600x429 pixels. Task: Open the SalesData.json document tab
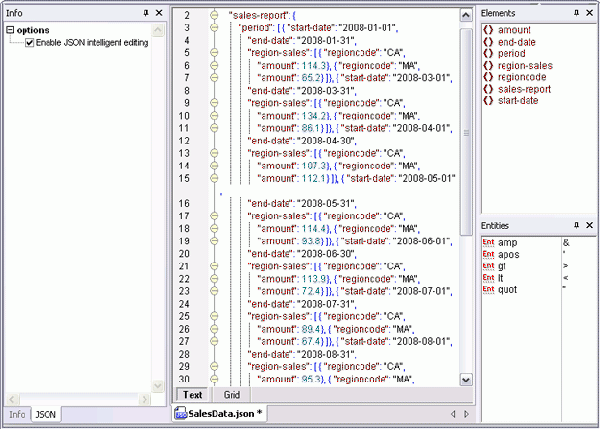(219, 414)
